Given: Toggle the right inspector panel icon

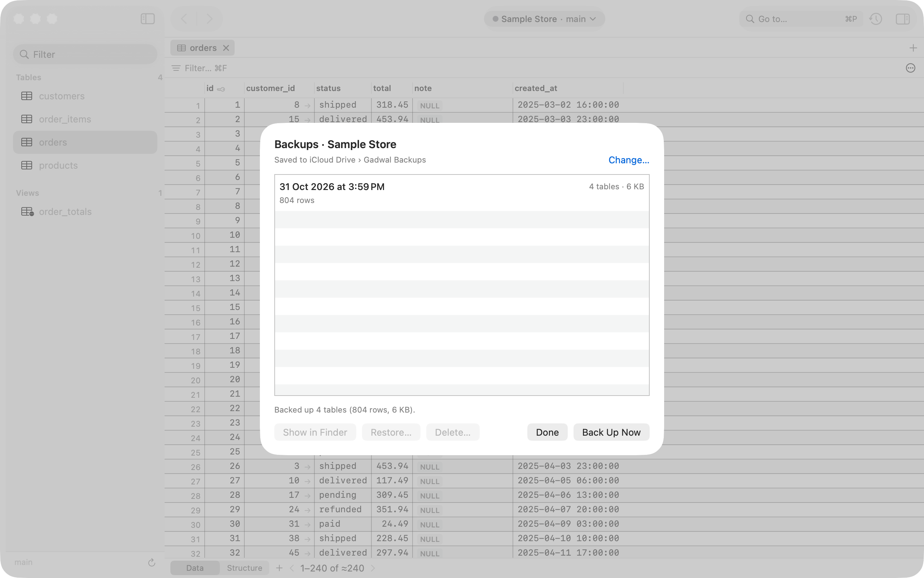Looking at the screenshot, I should [903, 19].
